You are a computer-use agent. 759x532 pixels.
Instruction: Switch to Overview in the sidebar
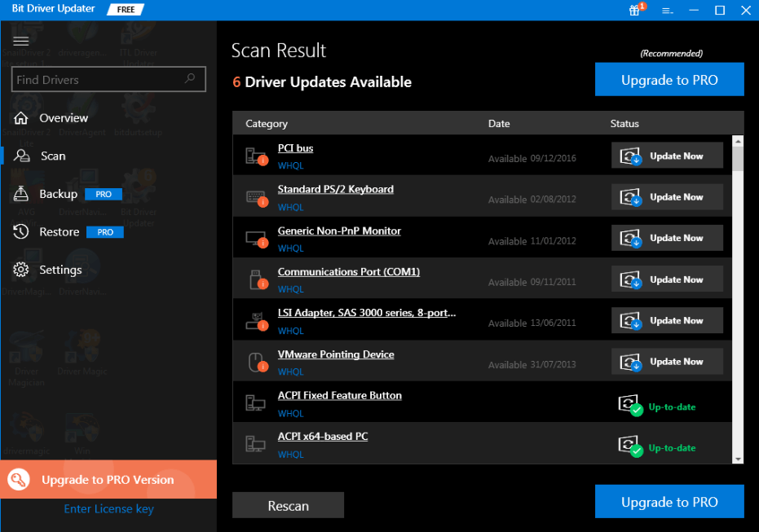tap(21, 117)
